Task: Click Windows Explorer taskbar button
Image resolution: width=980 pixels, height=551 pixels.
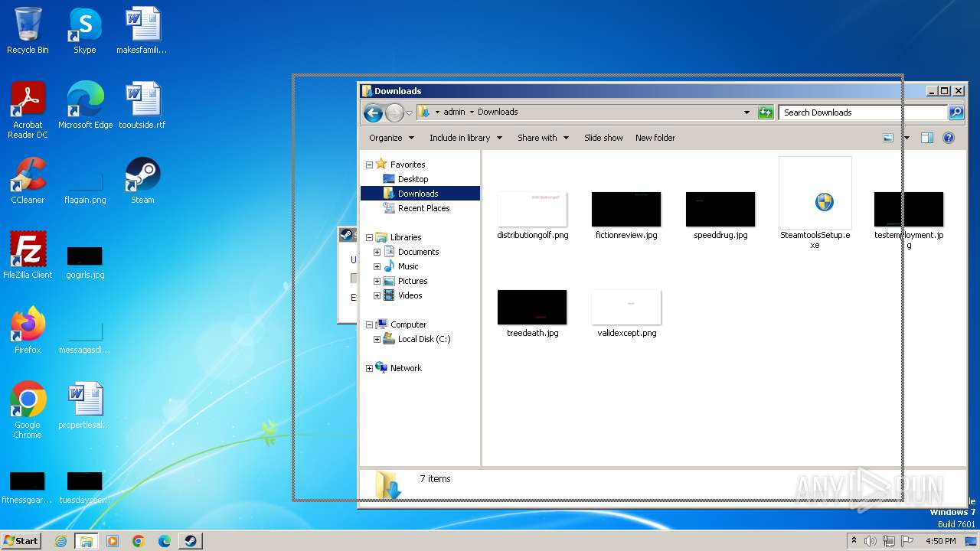Action: click(87, 541)
